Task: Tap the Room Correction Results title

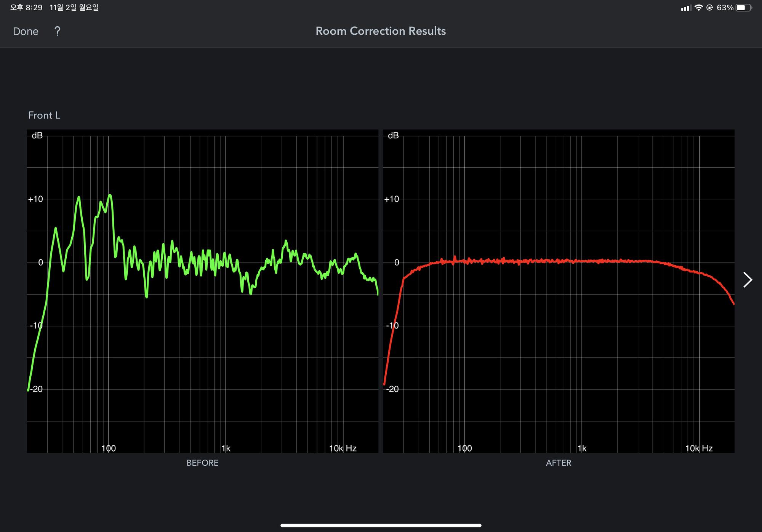Action: [x=381, y=31]
